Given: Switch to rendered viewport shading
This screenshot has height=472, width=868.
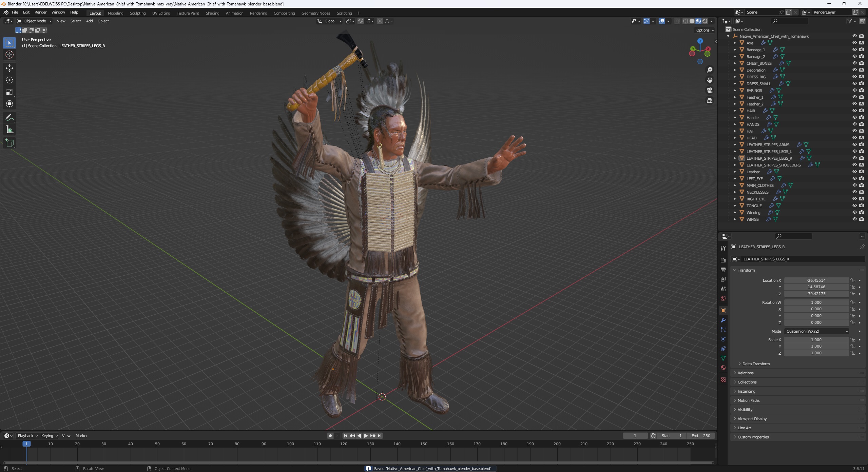Looking at the screenshot, I should (x=705, y=21).
